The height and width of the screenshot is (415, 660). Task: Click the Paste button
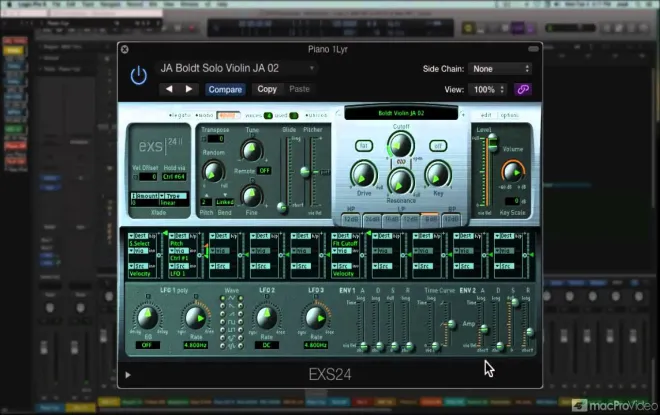click(x=299, y=89)
